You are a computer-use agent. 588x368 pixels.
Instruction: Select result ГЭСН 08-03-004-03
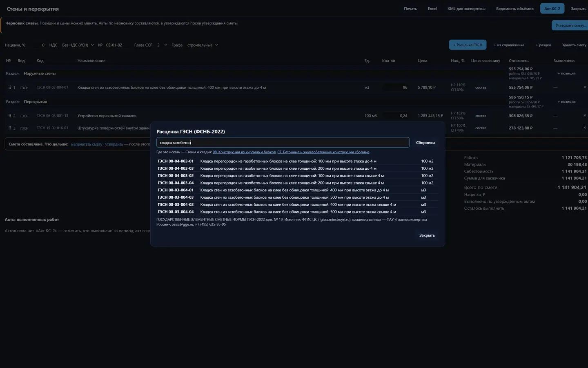tap(297, 197)
